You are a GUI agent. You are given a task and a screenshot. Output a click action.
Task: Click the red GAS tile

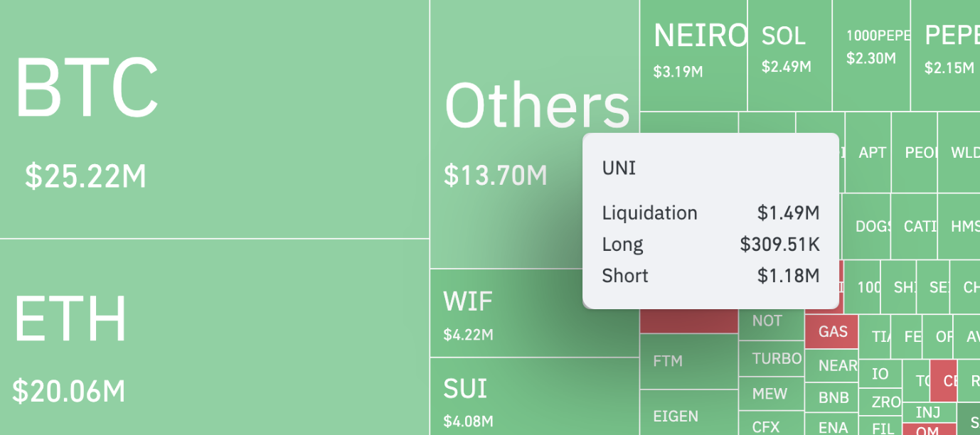[x=832, y=331]
